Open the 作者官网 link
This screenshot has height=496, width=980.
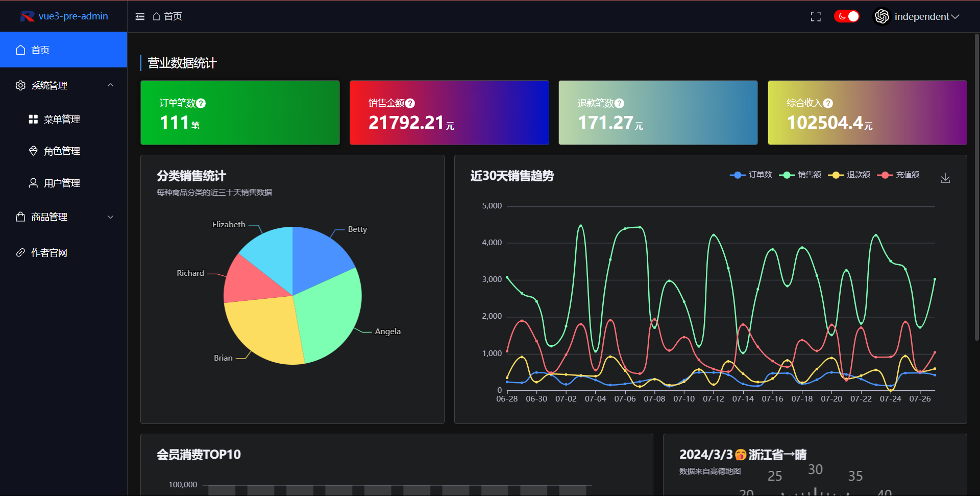tap(63, 252)
